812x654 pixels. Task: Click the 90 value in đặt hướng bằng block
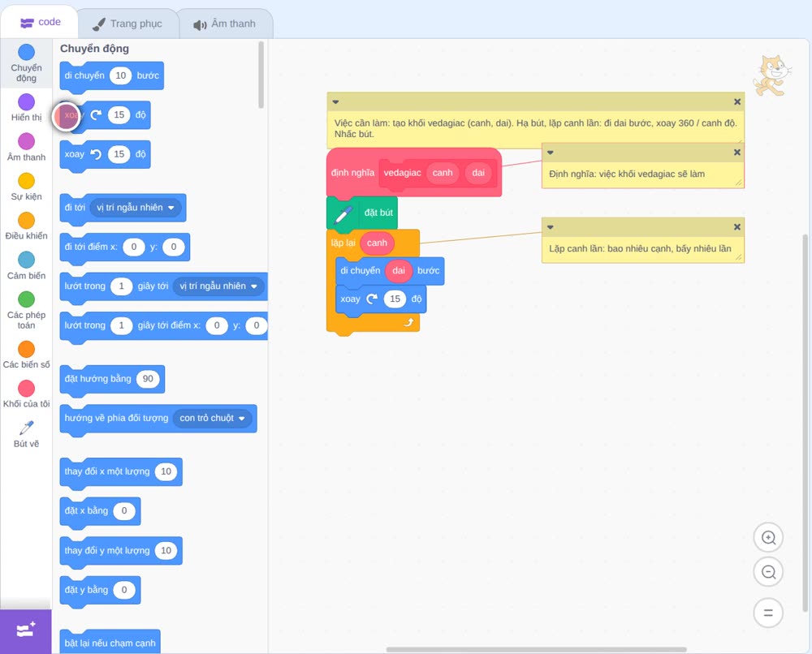(148, 379)
